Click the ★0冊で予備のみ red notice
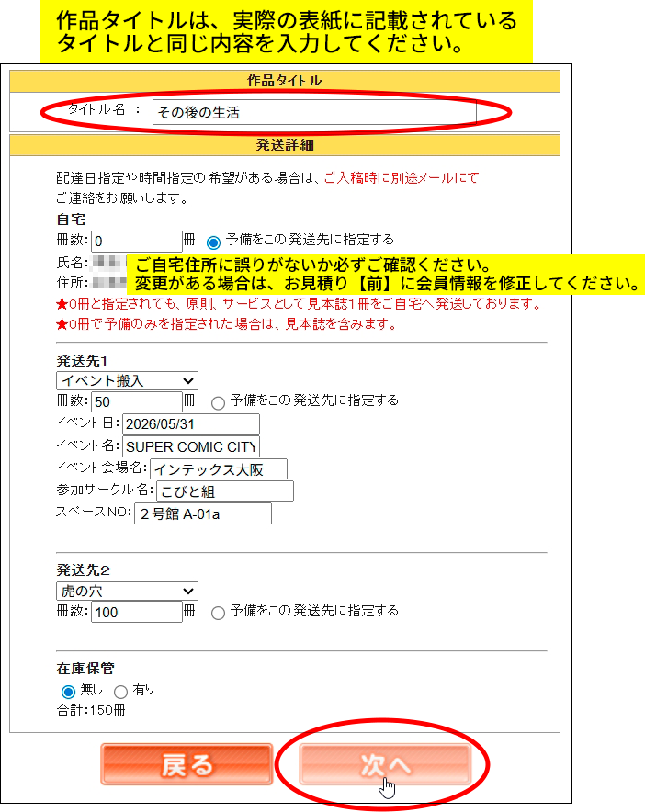 [226, 324]
